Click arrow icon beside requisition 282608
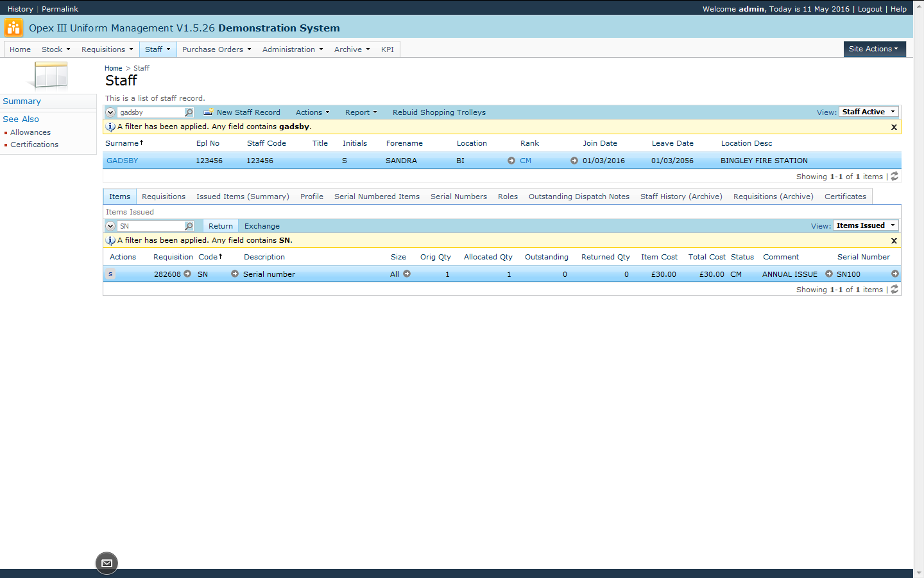 tap(187, 274)
